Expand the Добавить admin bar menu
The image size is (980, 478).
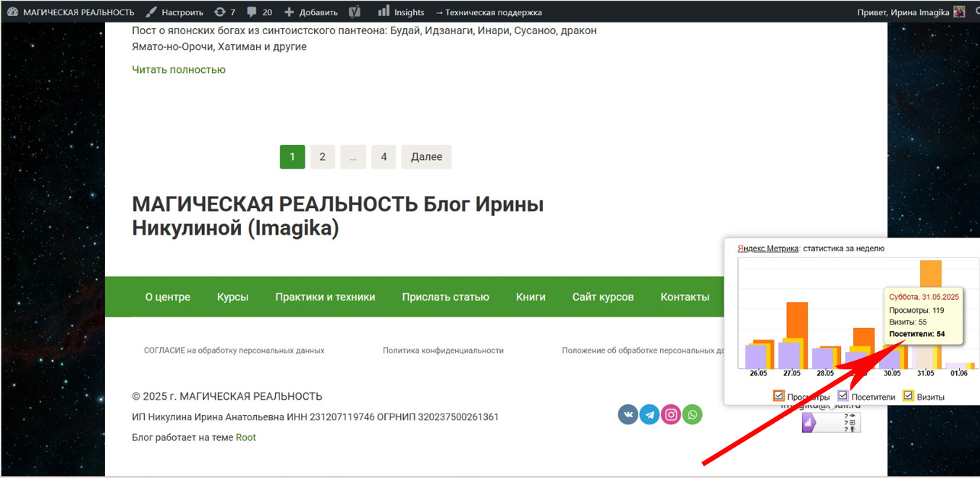[311, 12]
